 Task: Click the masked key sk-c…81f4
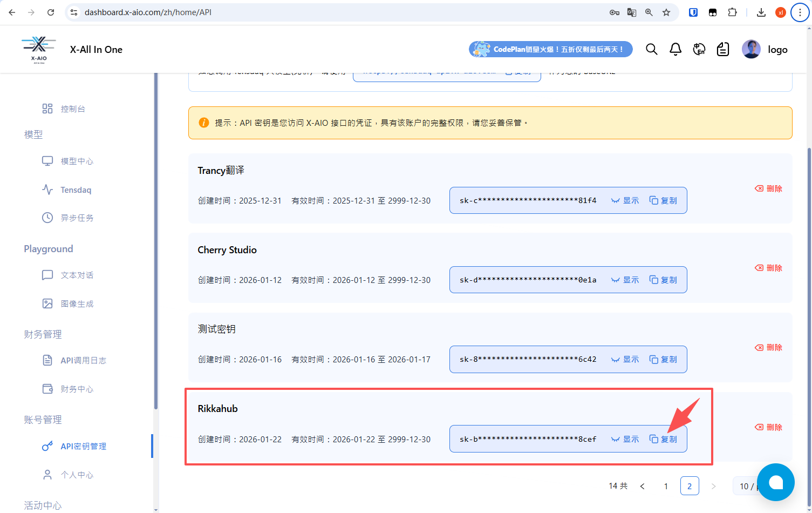point(528,200)
